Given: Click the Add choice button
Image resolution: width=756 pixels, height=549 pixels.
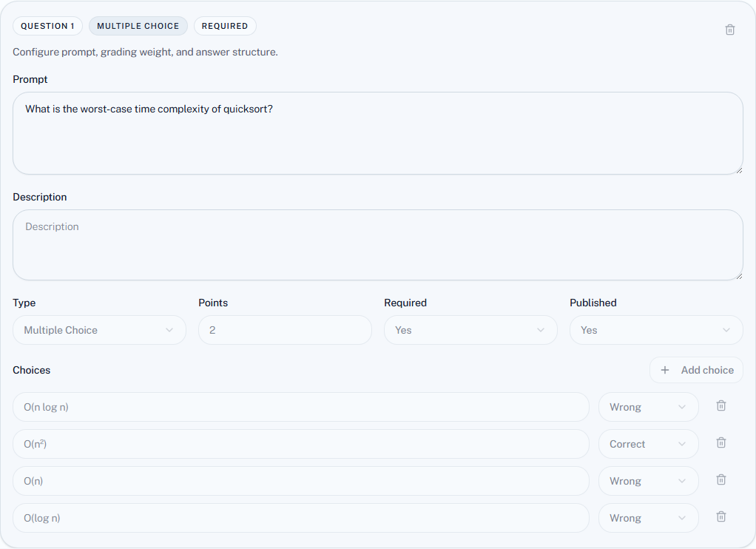Looking at the screenshot, I should [696, 370].
